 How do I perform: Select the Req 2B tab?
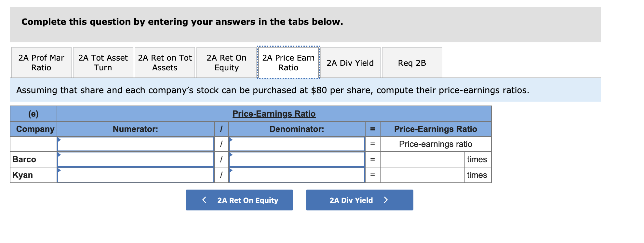point(412,63)
